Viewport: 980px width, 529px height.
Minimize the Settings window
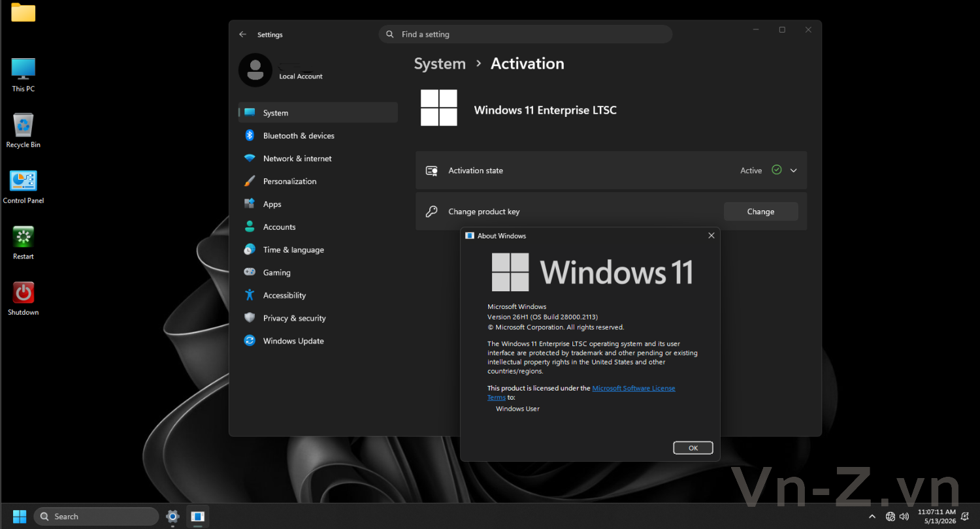[756, 30]
